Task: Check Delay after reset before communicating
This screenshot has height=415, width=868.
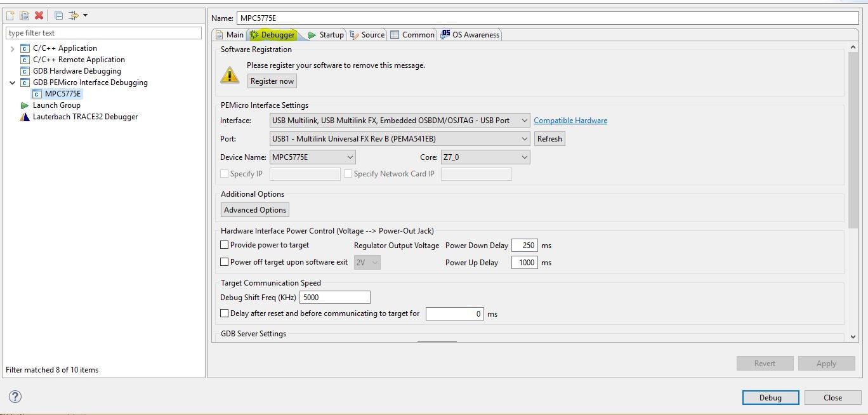Action: 225,313
